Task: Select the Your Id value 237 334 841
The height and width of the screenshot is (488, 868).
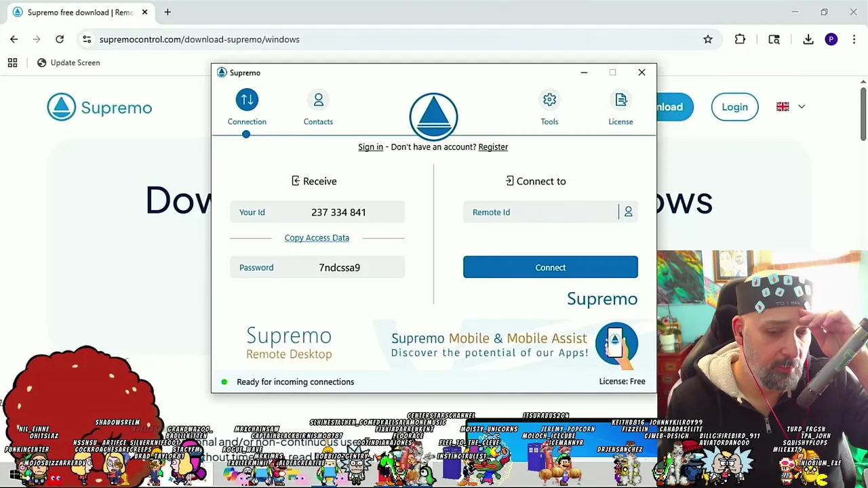Action: [x=338, y=212]
